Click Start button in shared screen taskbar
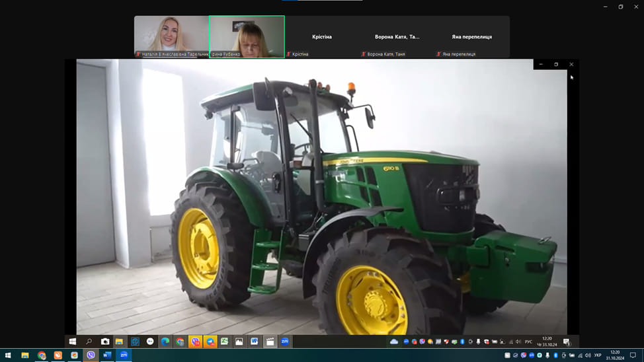The width and height of the screenshot is (644, 362). pos(73,342)
